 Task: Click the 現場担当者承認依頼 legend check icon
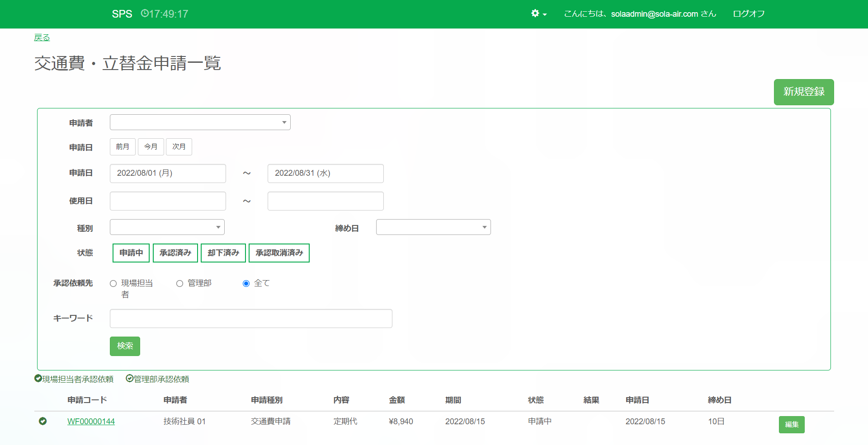click(x=38, y=379)
